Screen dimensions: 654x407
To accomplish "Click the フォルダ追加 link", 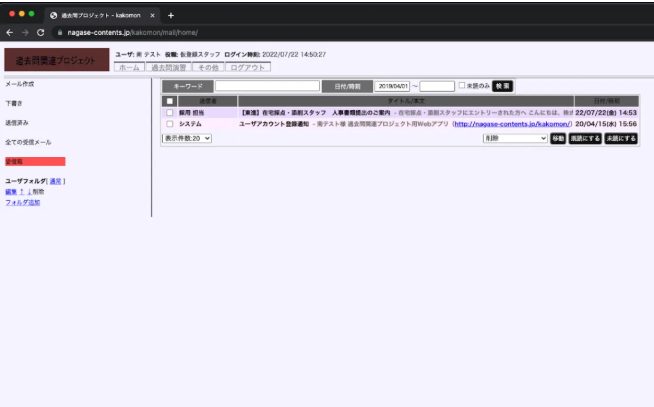I will tap(23, 202).
